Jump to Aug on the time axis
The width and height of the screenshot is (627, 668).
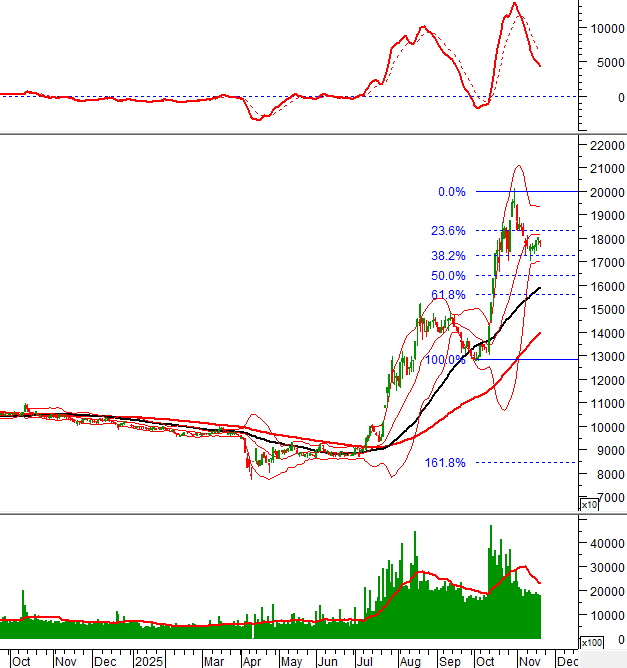click(x=409, y=661)
